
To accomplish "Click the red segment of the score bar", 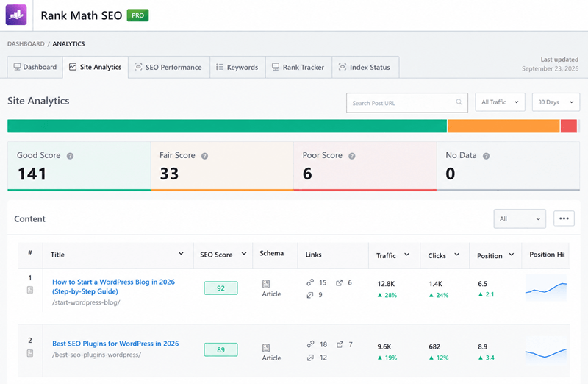I will point(569,126).
